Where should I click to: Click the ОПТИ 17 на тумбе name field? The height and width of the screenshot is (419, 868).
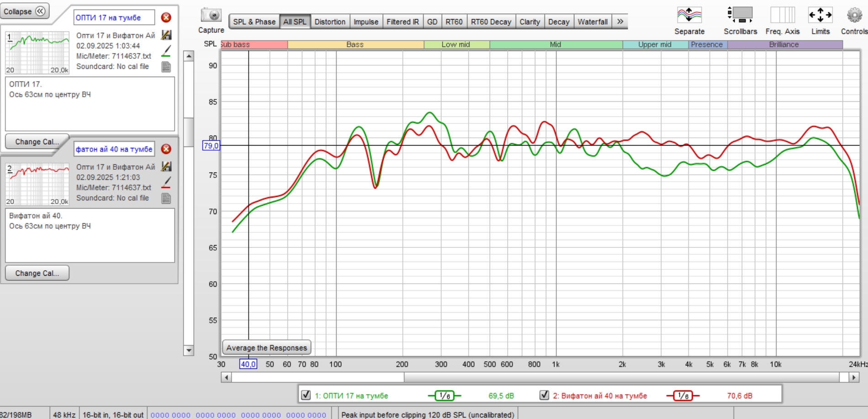click(x=114, y=17)
